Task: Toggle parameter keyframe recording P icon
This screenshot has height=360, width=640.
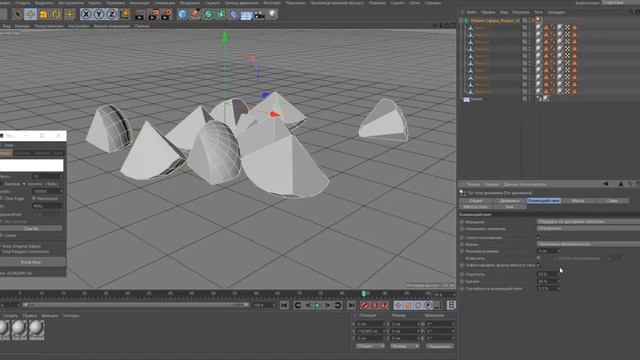Action: coord(428,305)
